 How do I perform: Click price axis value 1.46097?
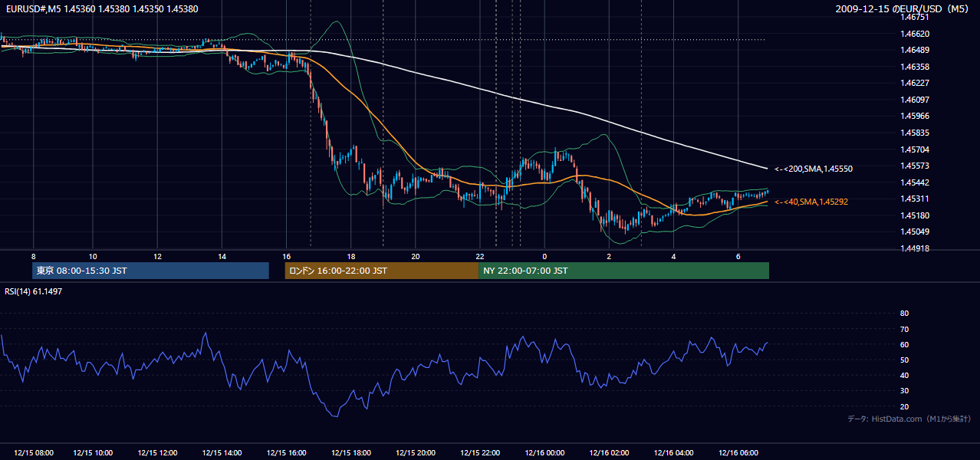click(915, 100)
